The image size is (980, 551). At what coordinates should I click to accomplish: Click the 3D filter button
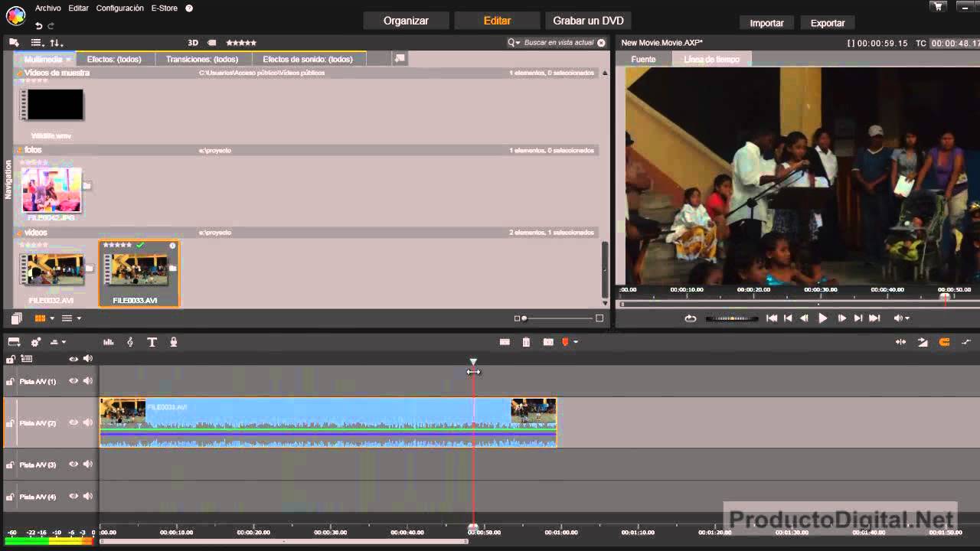[193, 43]
